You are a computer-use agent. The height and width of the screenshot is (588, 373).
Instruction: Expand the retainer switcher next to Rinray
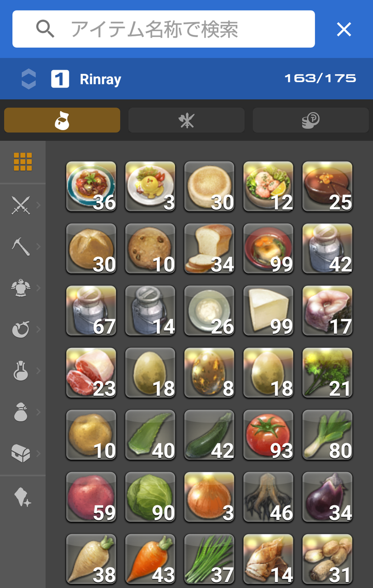click(29, 79)
